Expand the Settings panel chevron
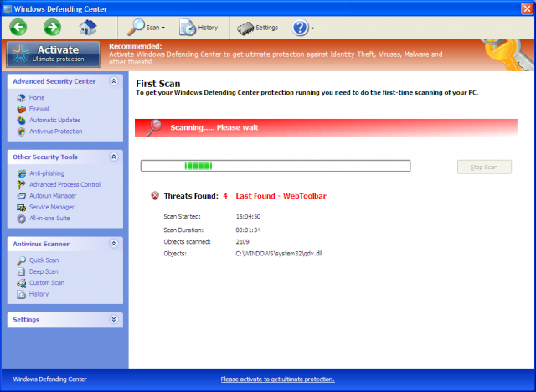This screenshot has height=392, width=536. (114, 319)
